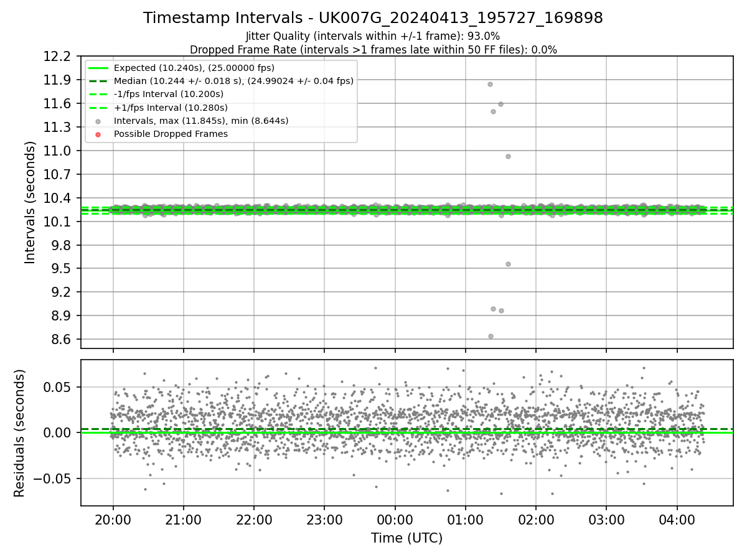Click the 04:00 time tick label
This screenshot has width=747, height=560.
(677, 519)
